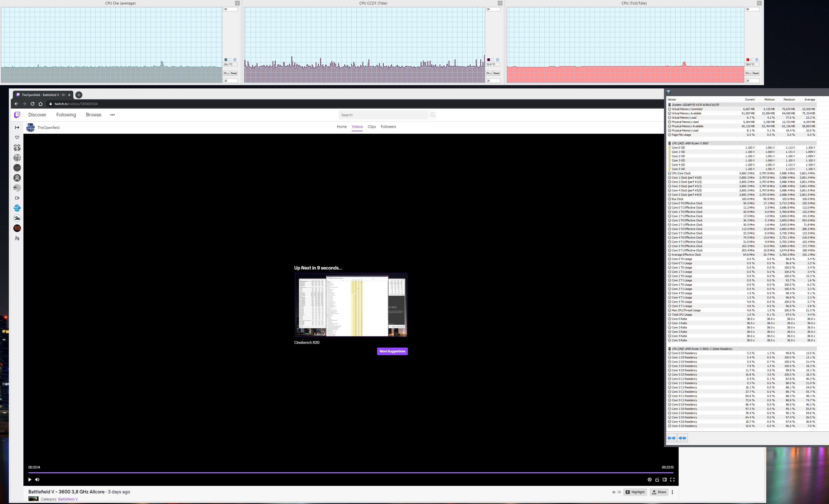Open the Cinebench R20 up-next thumbnail
The height and width of the screenshot is (504, 829).
[x=351, y=305]
